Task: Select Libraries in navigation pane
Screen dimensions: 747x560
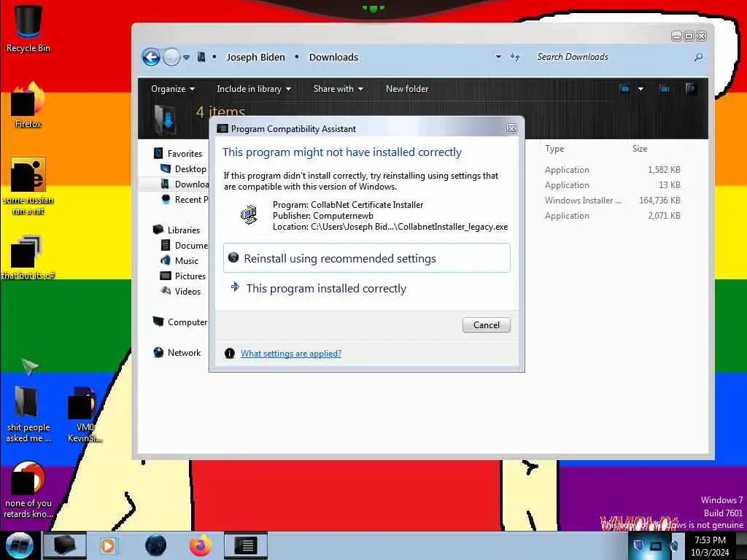Action: click(x=177, y=230)
